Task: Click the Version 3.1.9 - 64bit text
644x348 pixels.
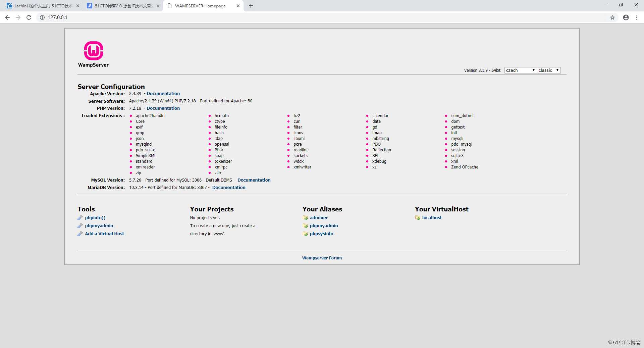Action: pyautogui.click(x=482, y=70)
